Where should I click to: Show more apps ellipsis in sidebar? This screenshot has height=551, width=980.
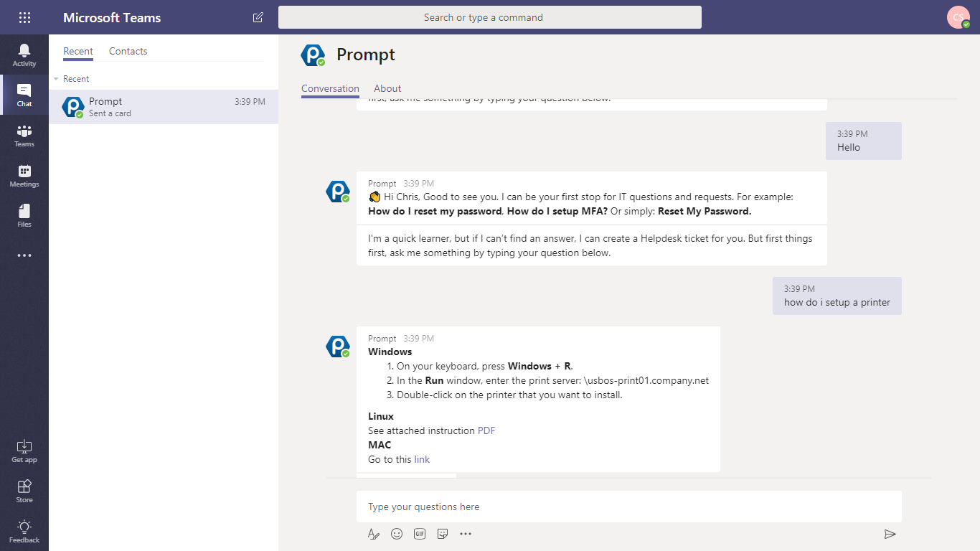click(24, 255)
